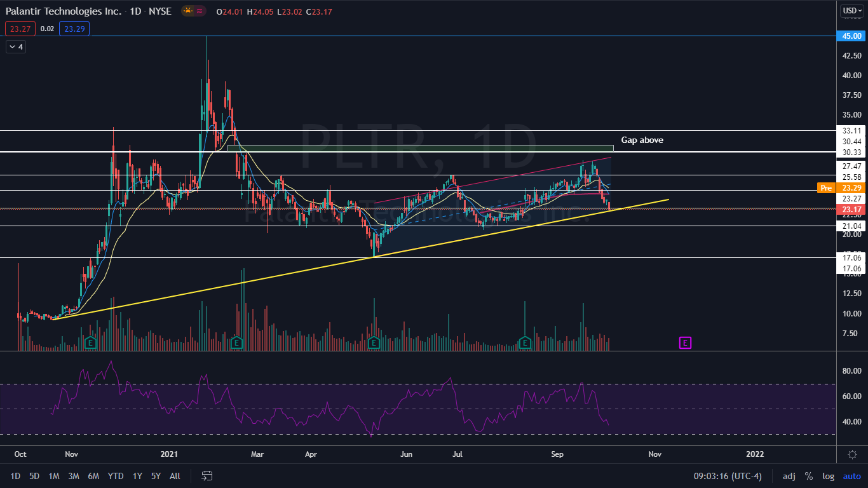This screenshot has width=868, height=488.
Task: Click the red current price 23.17 label
Action: point(851,210)
